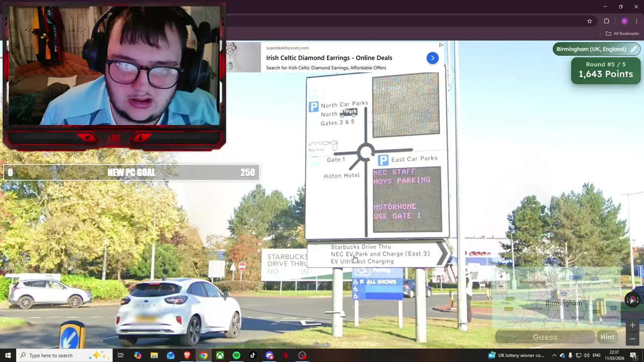This screenshot has width=644, height=362.
Task: Click Birmingham on the mini map
Action: (563, 303)
